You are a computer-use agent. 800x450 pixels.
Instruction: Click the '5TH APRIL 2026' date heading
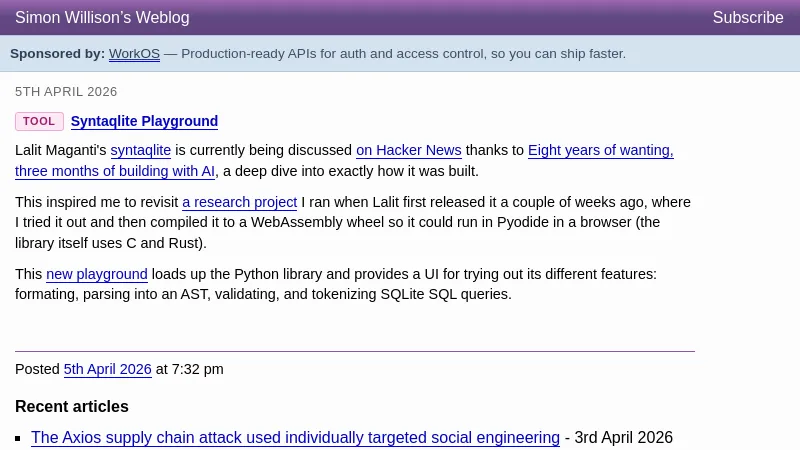(x=66, y=91)
